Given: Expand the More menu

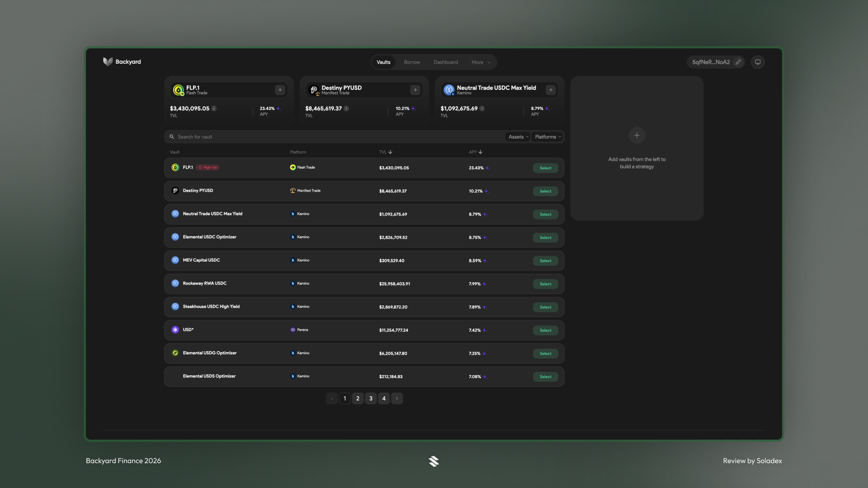Looking at the screenshot, I should tap(481, 62).
